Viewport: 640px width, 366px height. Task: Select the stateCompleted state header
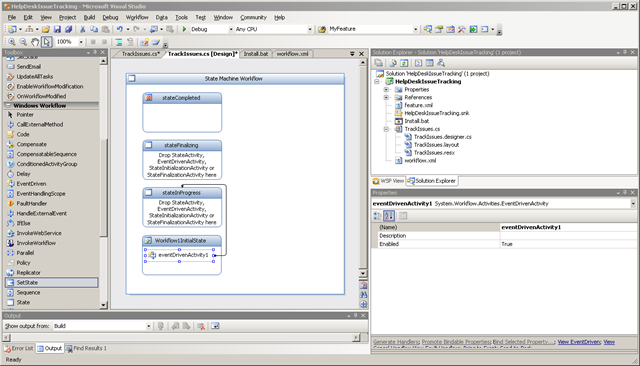tap(182, 98)
